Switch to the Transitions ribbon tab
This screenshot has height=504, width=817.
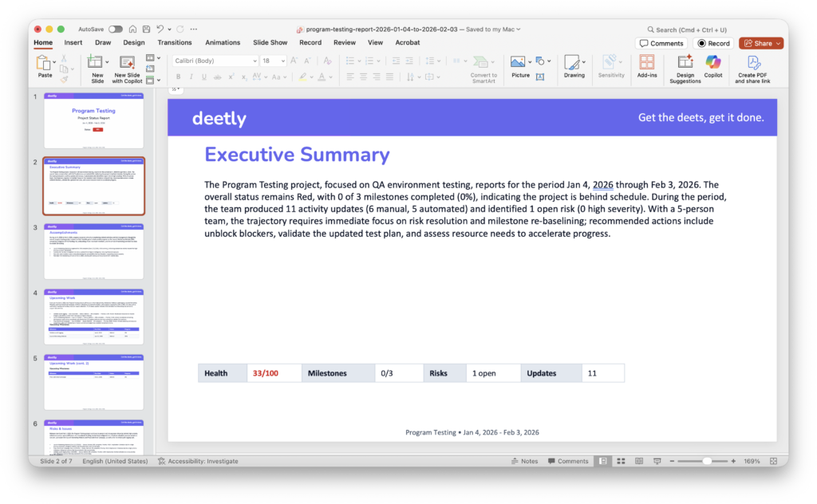175,42
